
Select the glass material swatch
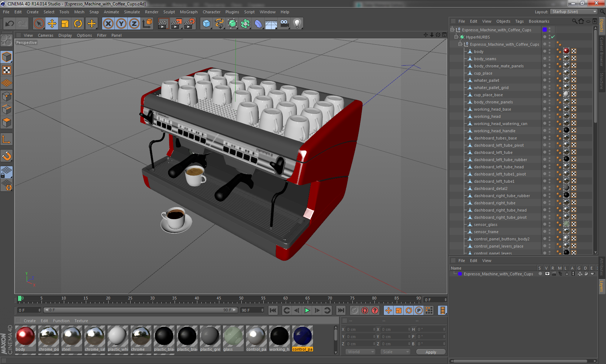[x=233, y=338]
